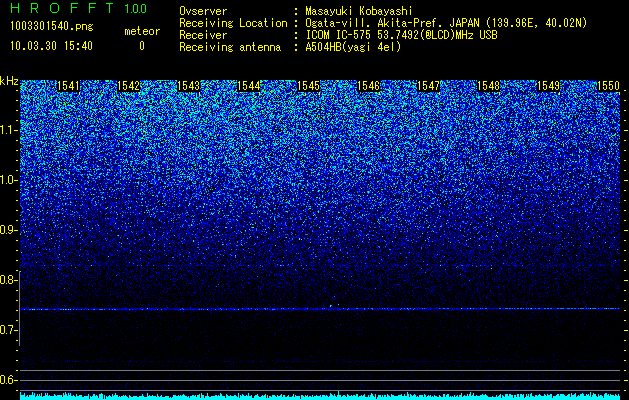This screenshot has height=400, width=629.
Task: Click the blue carrier signal line
Action: (320, 309)
